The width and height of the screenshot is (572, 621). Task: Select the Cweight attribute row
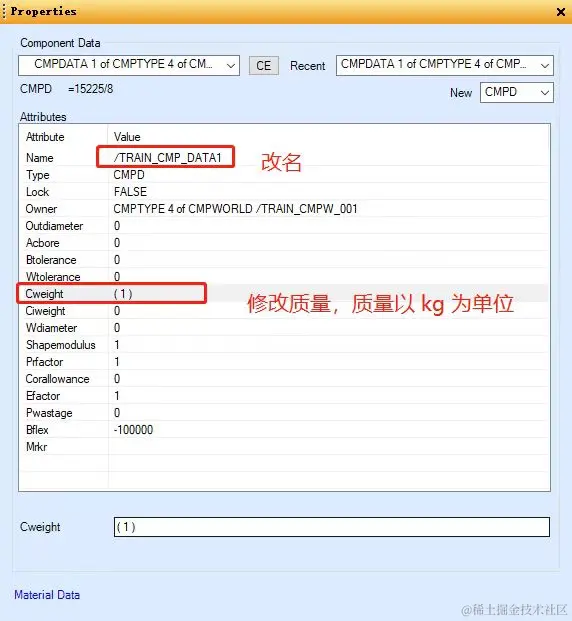point(284,294)
